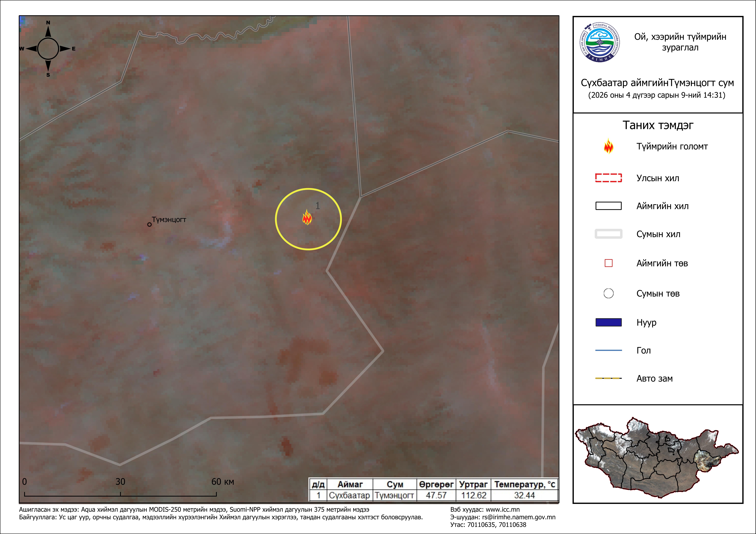Image resolution: width=756 pixels, height=534 pixels.
Task: Click the red dashed state border symbol
Action: 608,178
